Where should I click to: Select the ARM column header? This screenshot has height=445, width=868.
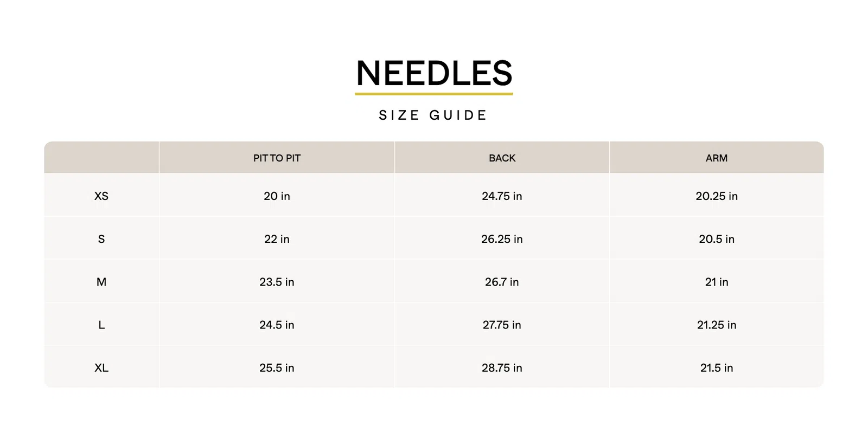(x=716, y=158)
